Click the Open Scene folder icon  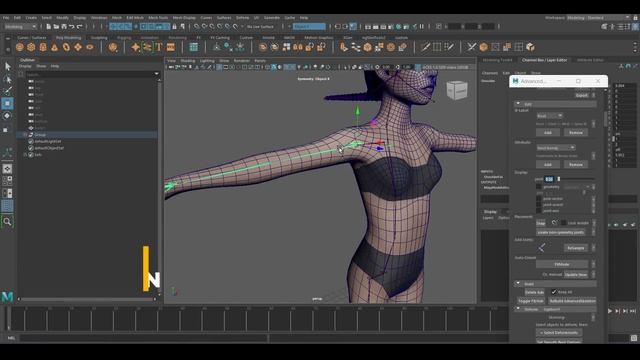coord(56,27)
